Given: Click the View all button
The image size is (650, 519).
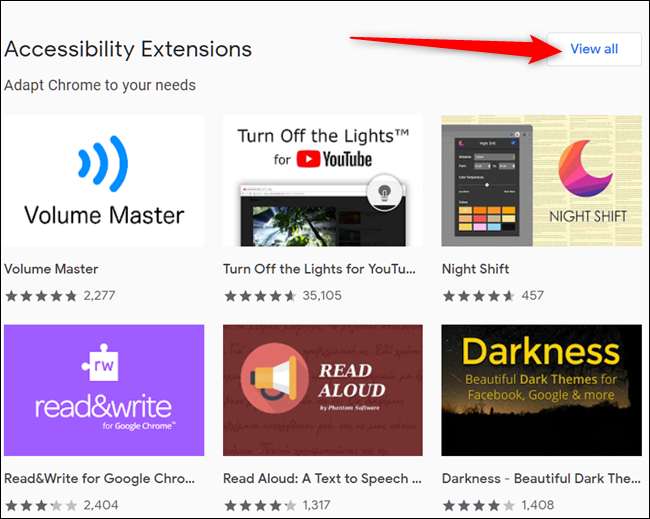Looking at the screenshot, I should [594, 49].
